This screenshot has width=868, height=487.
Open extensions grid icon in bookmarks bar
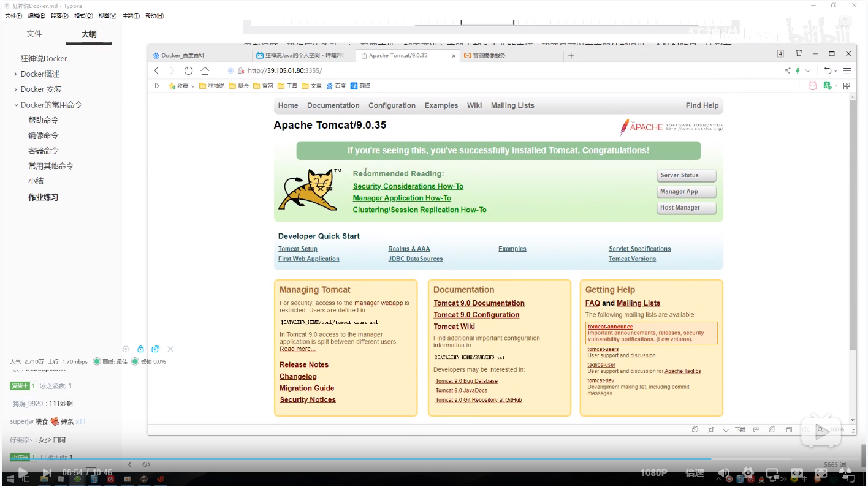tap(847, 86)
